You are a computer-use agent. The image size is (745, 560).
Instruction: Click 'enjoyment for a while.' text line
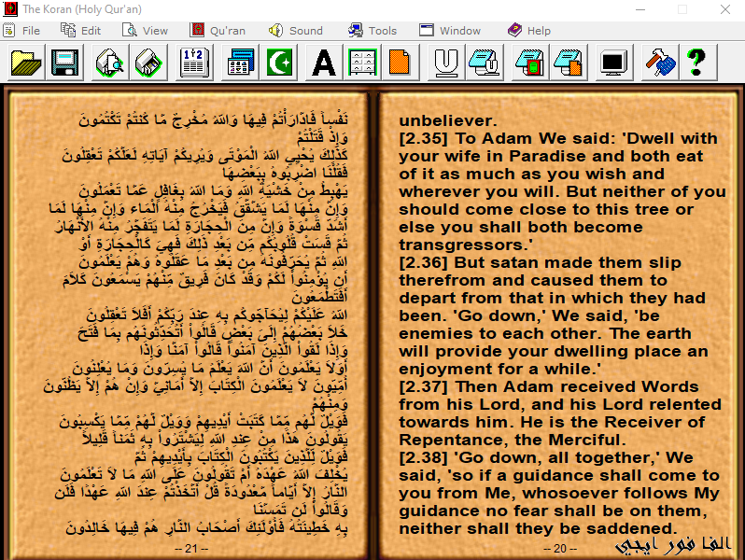pos(499,369)
